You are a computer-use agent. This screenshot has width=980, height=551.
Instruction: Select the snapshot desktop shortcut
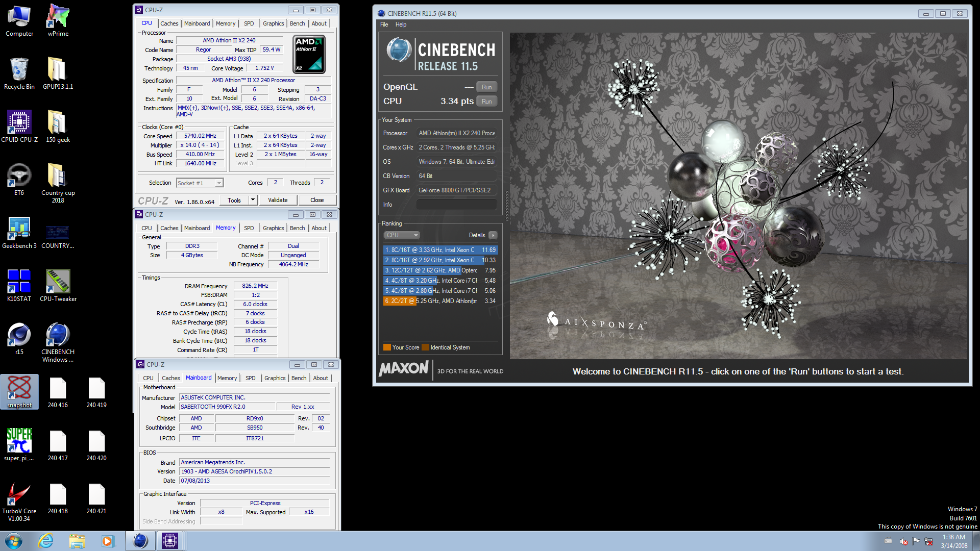pos(19,392)
